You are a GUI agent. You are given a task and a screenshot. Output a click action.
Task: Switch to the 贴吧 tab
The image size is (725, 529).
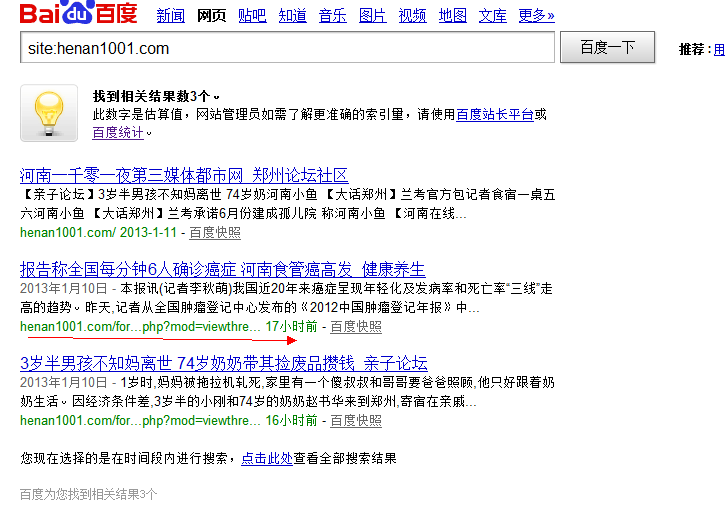coord(252,16)
